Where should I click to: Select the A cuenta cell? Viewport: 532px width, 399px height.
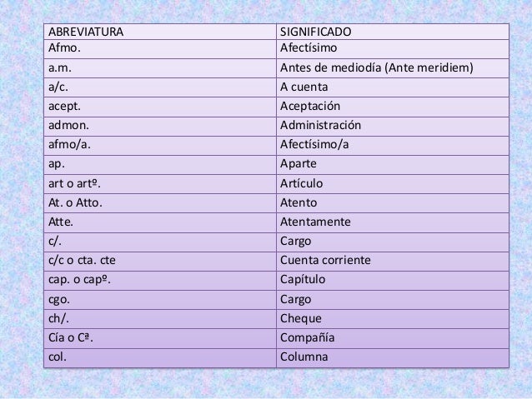393,87
